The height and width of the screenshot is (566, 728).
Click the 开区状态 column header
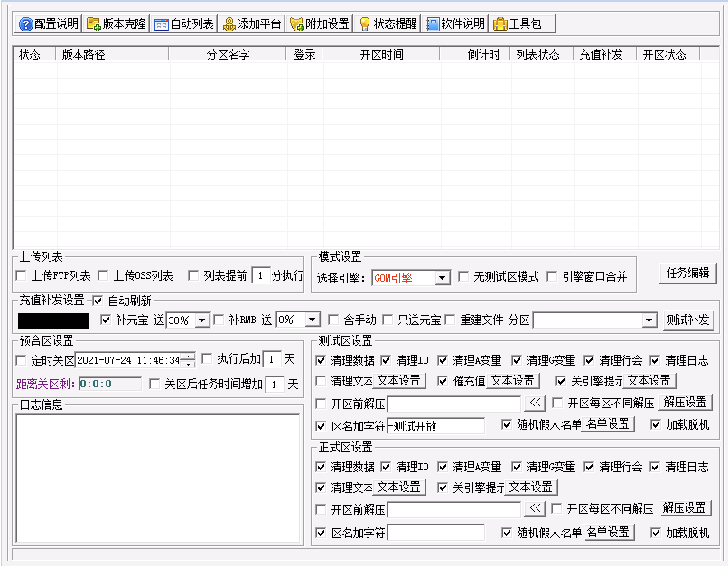coord(668,54)
